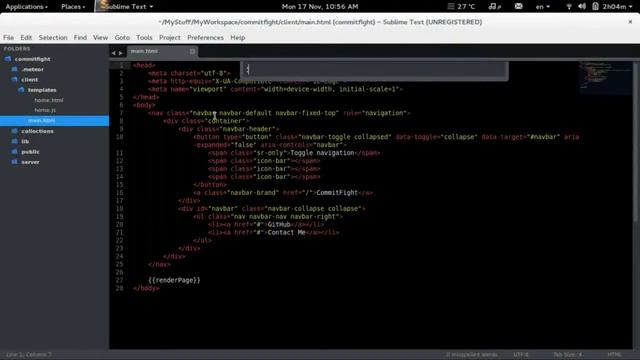Open the weather temperature indicator
640x360 pixels.
pyautogui.click(x=462, y=7)
